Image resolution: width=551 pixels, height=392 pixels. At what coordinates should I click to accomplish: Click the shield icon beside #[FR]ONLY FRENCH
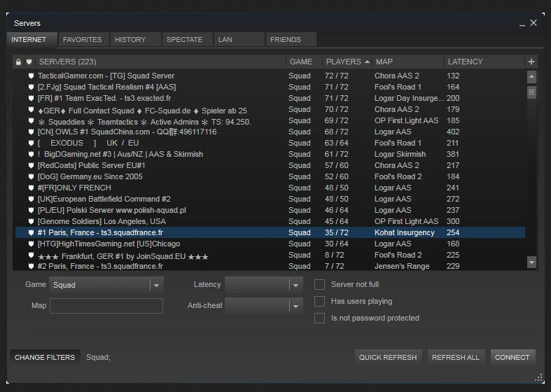[x=31, y=188]
